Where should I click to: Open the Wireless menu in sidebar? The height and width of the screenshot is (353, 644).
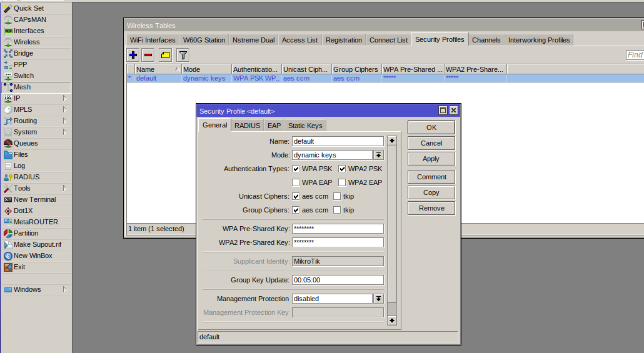pos(26,42)
